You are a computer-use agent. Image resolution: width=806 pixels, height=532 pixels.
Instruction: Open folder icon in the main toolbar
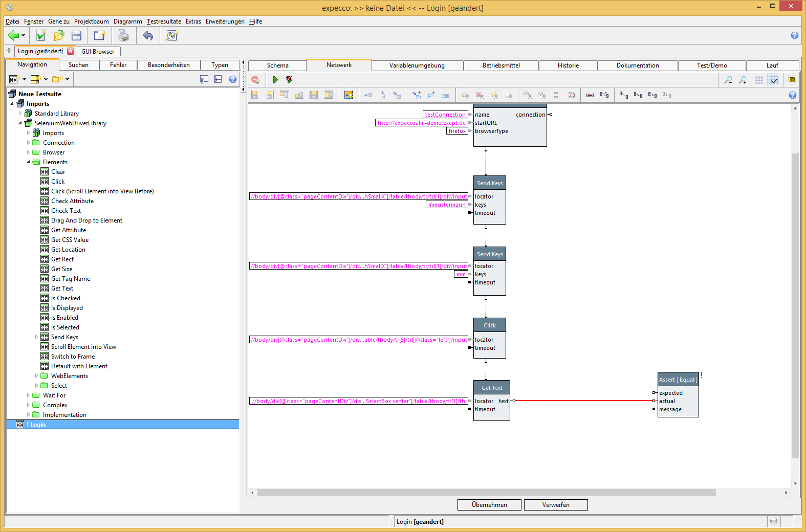pyautogui.click(x=59, y=35)
